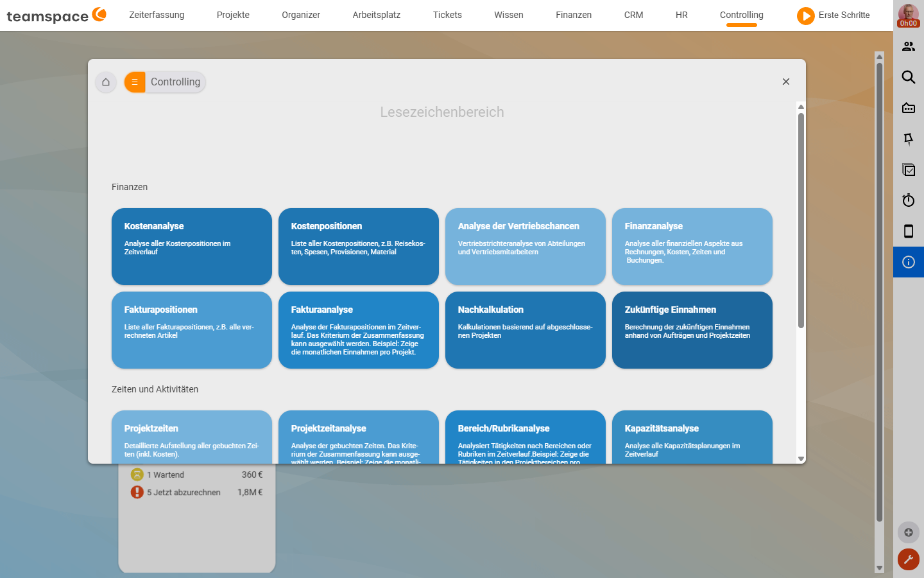Open Analyse der Vertriebschancen card
This screenshot has width=924, height=578.
(526, 247)
